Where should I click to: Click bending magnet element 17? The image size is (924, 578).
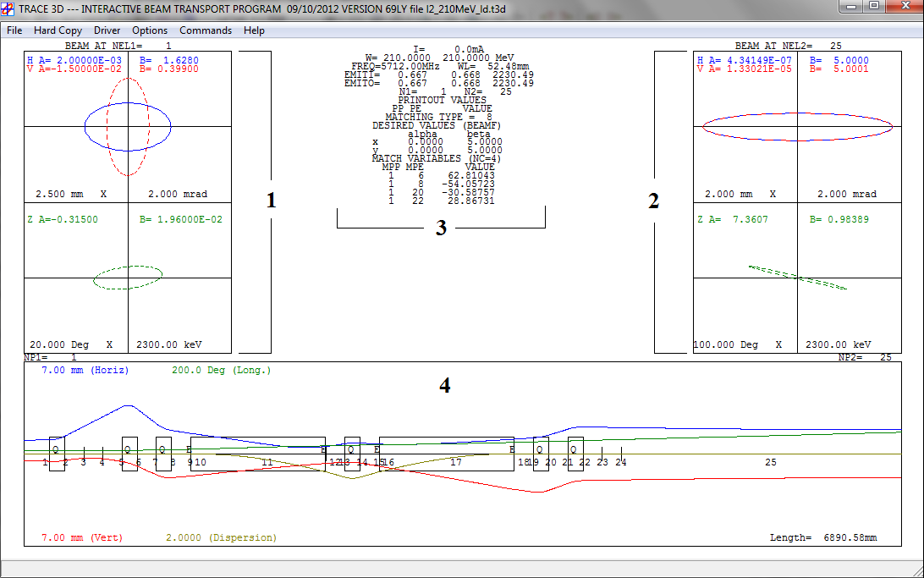(x=447, y=454)
